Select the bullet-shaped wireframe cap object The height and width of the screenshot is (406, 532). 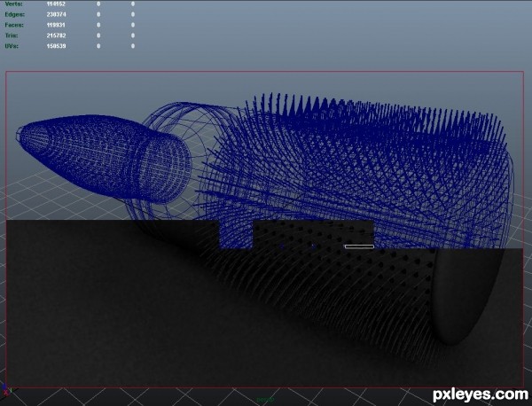[x=102, y=158]
